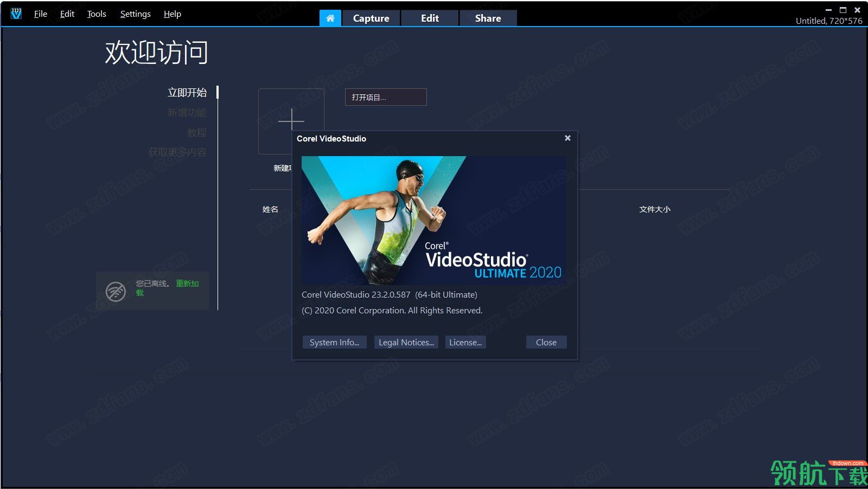Click the Legal Notices... button
Viewport: 868px width, 489px height.
point(406,342)
